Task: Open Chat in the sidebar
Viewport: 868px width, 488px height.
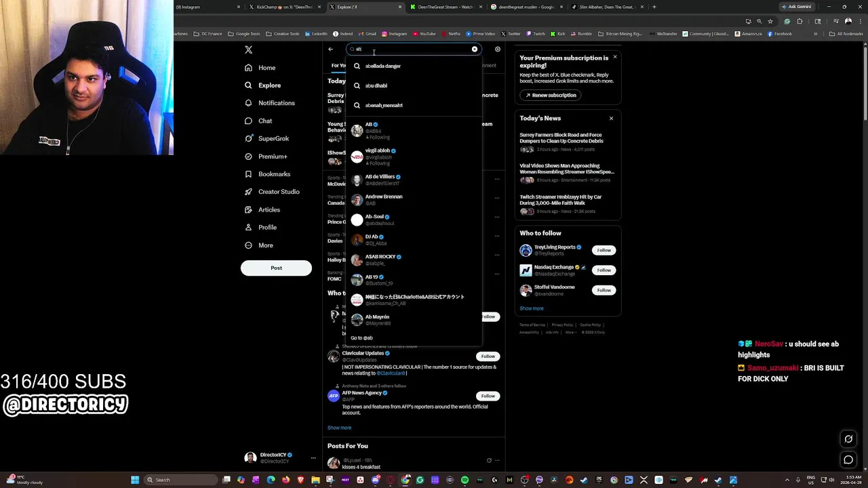Action: click(x=258, y=121)
